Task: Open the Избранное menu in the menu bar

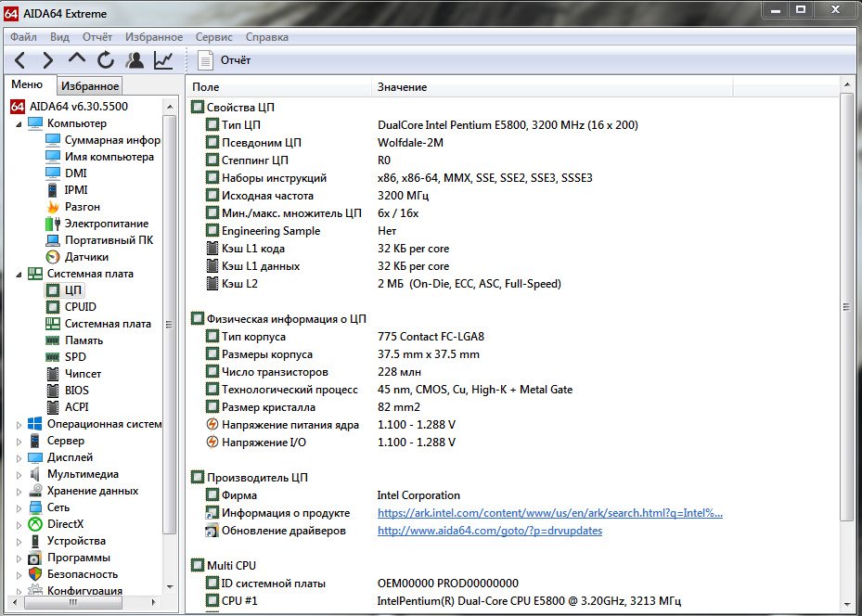Action: (154, 37)
